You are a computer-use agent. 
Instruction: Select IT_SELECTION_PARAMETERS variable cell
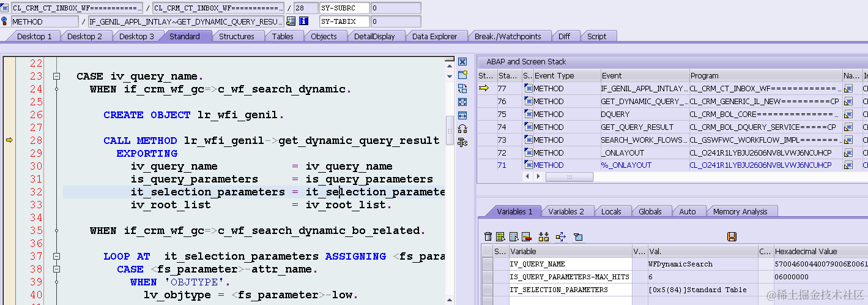click(570, 290)
